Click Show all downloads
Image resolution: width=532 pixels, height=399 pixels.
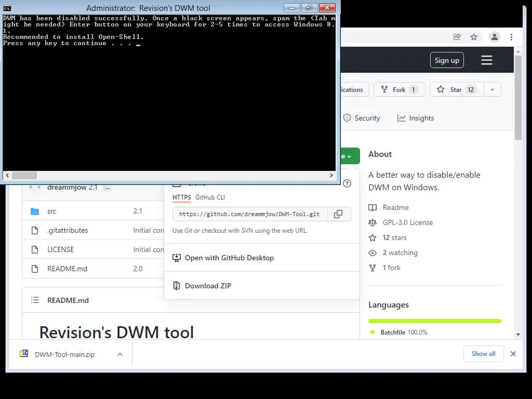coord(484,353)
